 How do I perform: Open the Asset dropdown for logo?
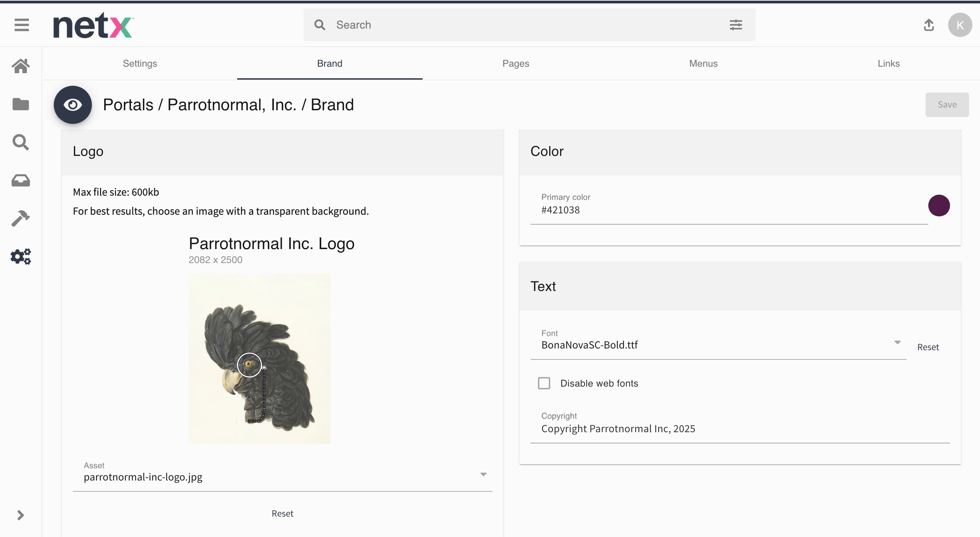(x=282, y=476)
